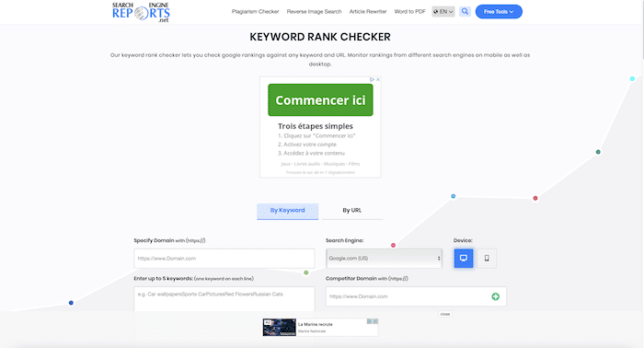Select the desktop device icon
This screenshot has height=348, width=644.
click(464, 258)
